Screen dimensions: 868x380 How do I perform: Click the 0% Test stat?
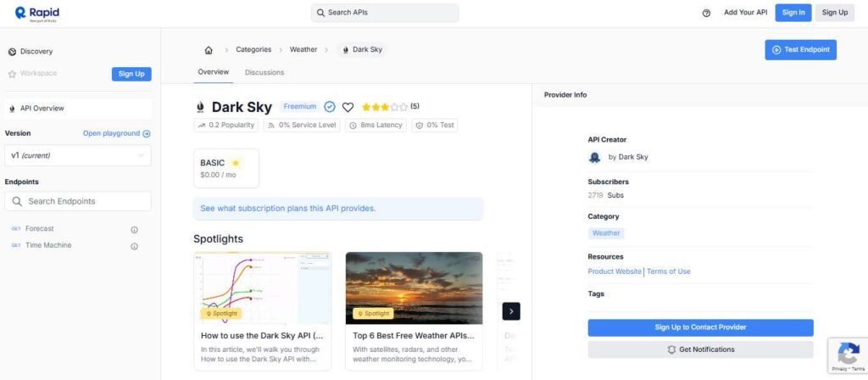point(435,126)
